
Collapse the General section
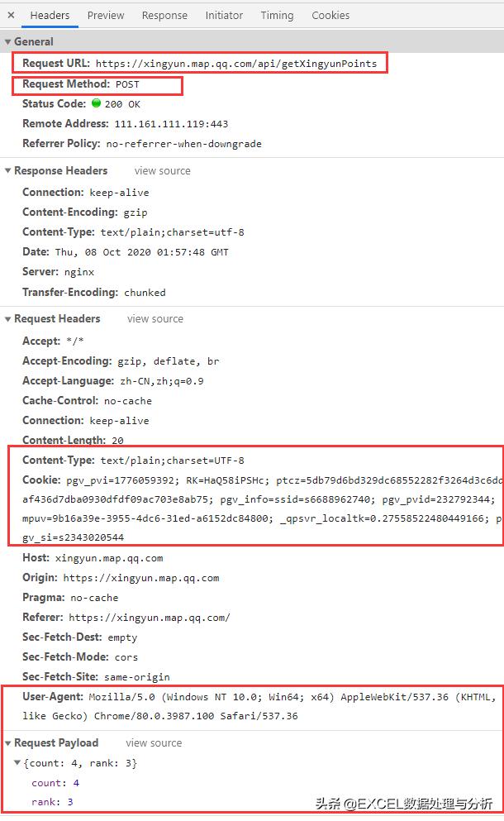tap(8, 41)
